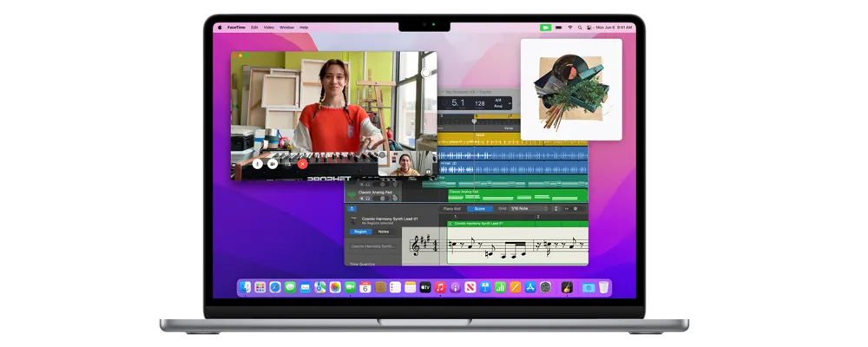
Task: Open the App Store dock icon
Action: pyautogui.click(x=530, y=287)
